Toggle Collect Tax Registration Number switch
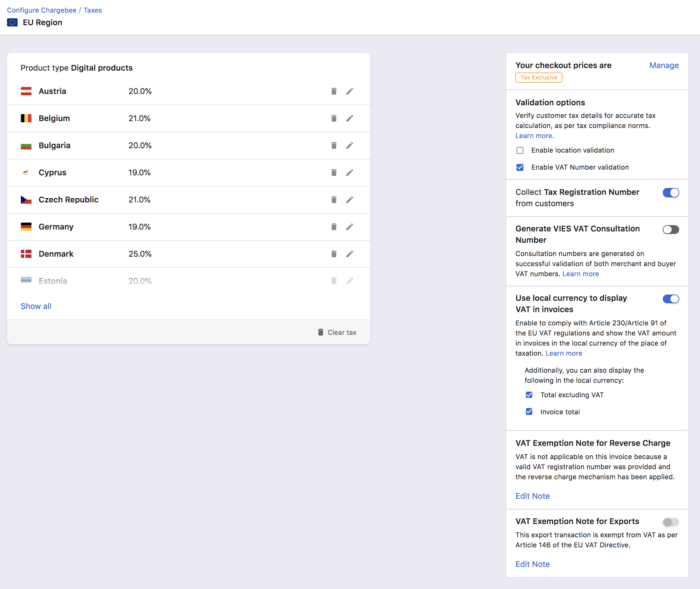The image size is (700, 589). pos(671,193)
